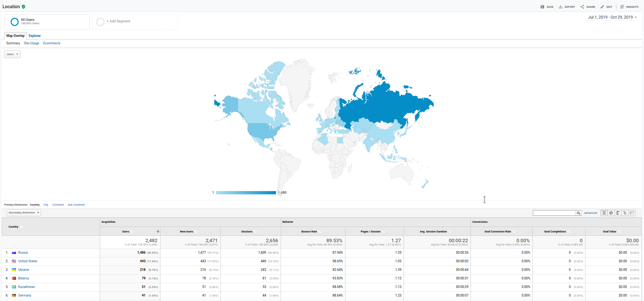Sort by the Pages / Session column
This screenshot has width=644, height=301.
point(370,231)
